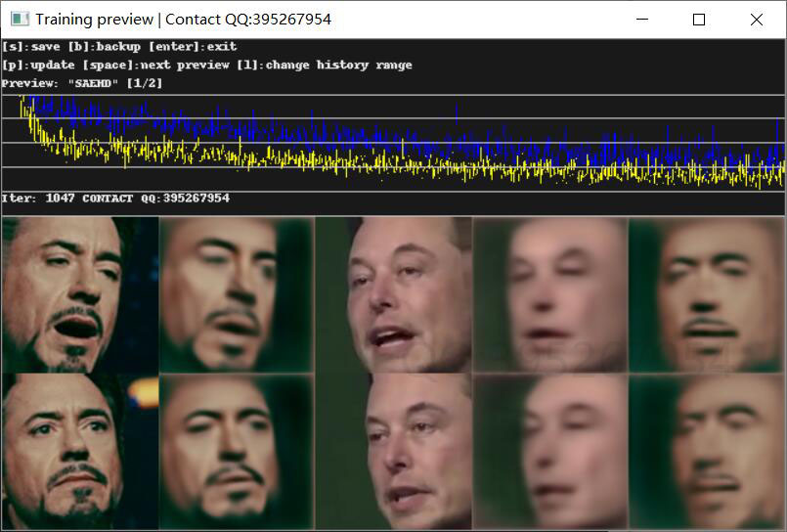Click the Preview "SAEHD" [1/2] label
The width and height of the screenshot is (787, 532).
[82, 84]
